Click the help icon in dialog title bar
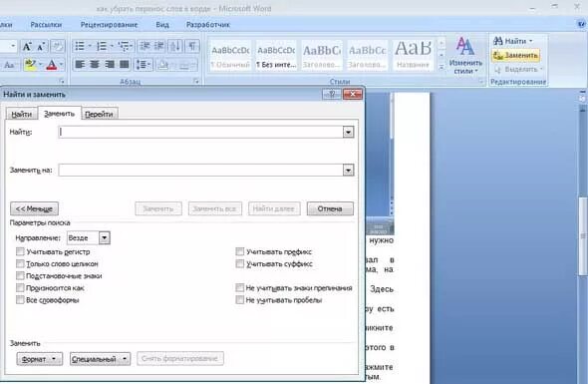The height and width of the screenshot is (384, 588). click(332, 94)
